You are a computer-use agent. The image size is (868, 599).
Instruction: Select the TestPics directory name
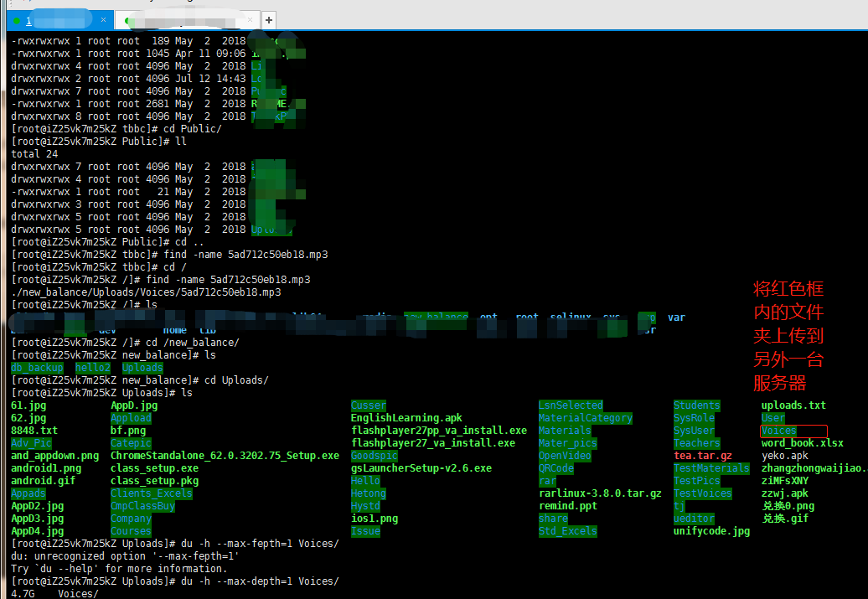(x=697, y=481)
